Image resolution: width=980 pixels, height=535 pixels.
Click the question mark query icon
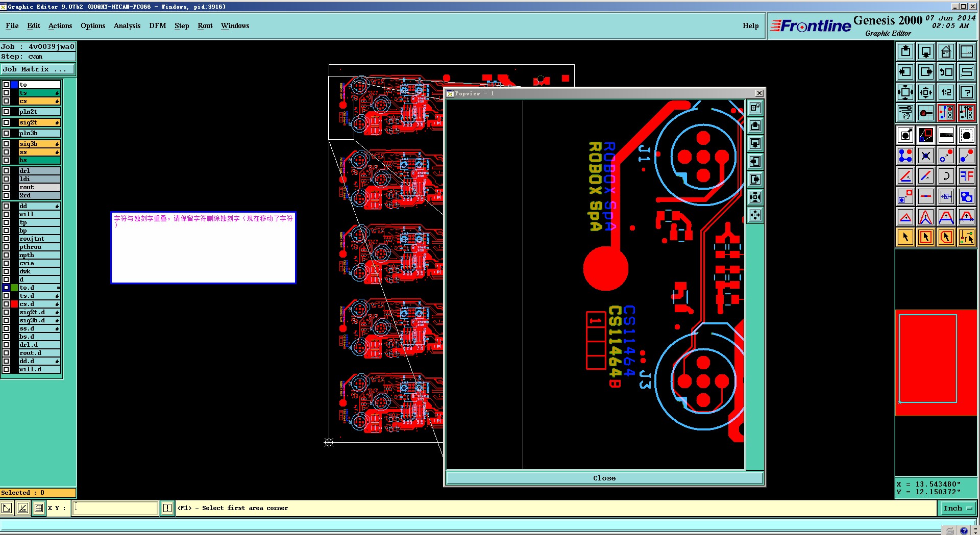[x=967, y=92]
